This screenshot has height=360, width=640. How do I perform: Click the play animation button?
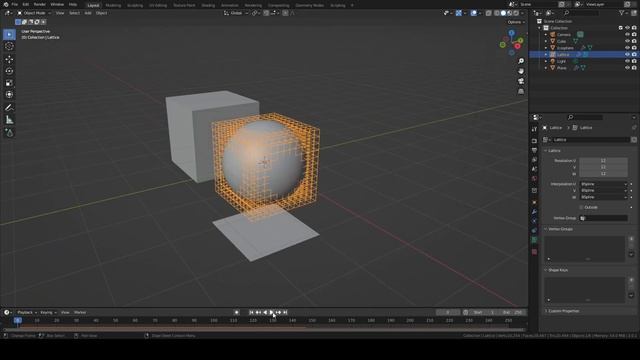271,312
